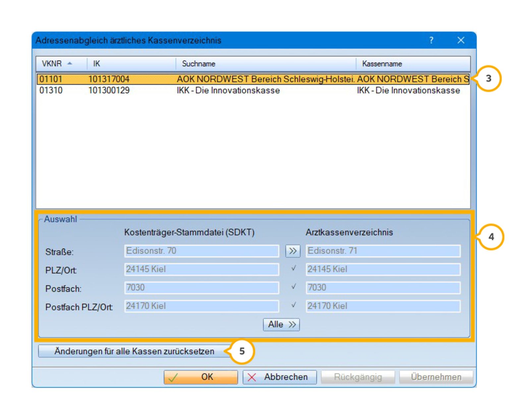Click the help question mark icon

(x=431, y=40)
